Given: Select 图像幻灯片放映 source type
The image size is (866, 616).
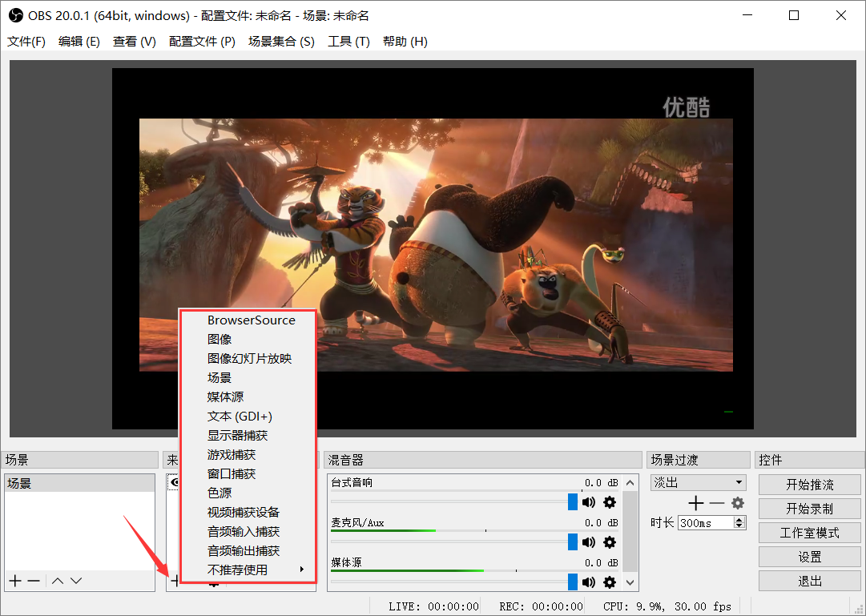Looking at the screenshot, I should (x=249, y=359).
